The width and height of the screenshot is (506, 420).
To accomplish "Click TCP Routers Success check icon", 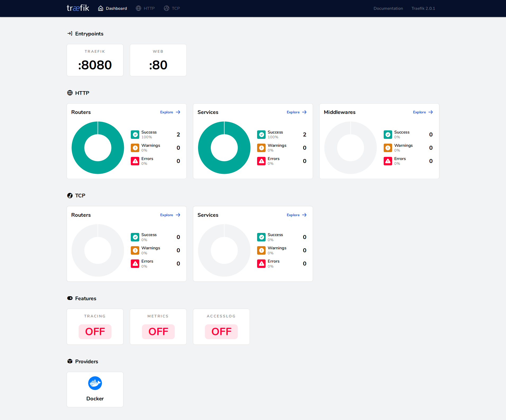I will click(135, 237).
